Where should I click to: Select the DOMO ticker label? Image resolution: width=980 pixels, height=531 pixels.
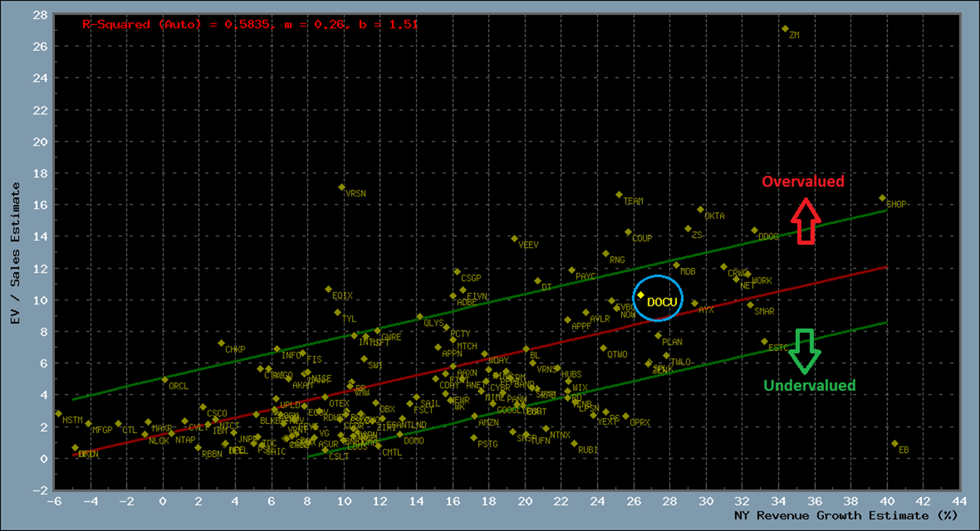pos(414,441)
